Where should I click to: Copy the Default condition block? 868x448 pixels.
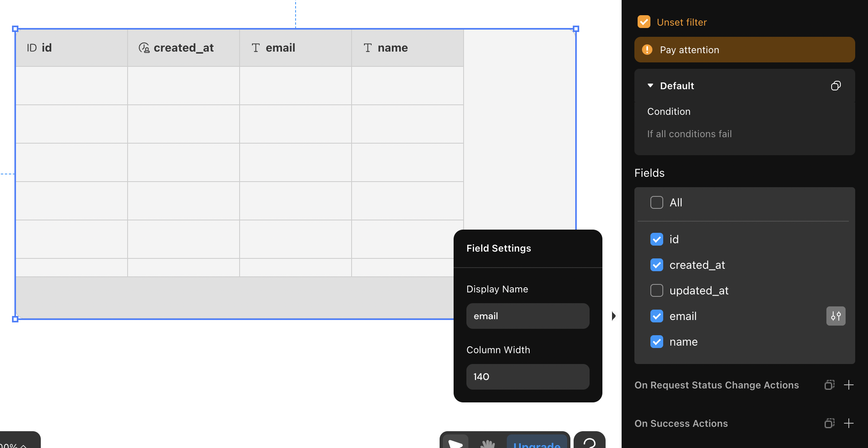point(836,86)
